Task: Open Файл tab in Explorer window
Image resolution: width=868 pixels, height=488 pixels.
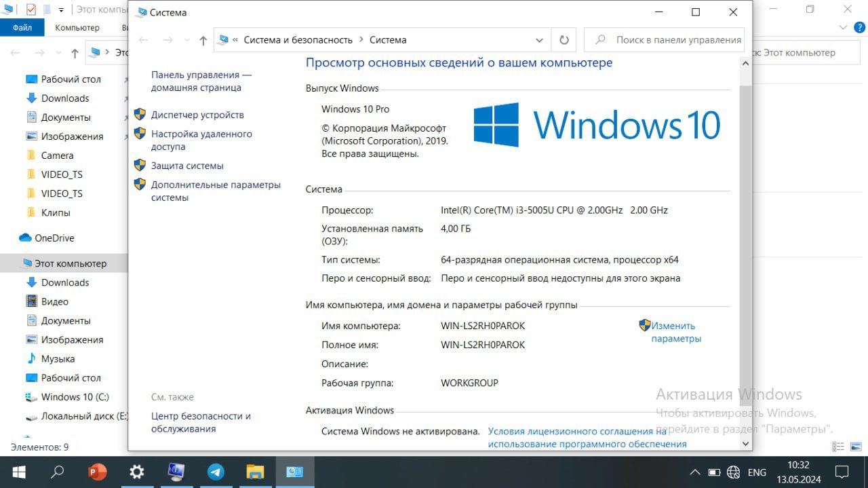Action: tap(22, 28)
